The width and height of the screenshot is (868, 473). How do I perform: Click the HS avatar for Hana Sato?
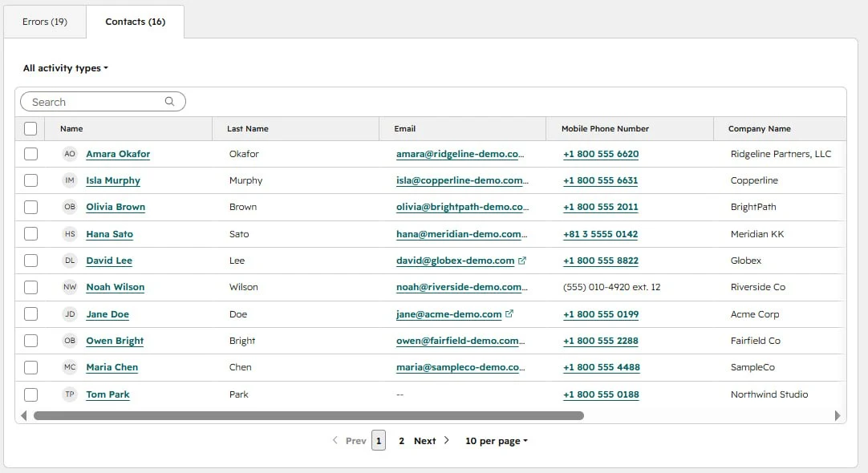click(70, 234)
